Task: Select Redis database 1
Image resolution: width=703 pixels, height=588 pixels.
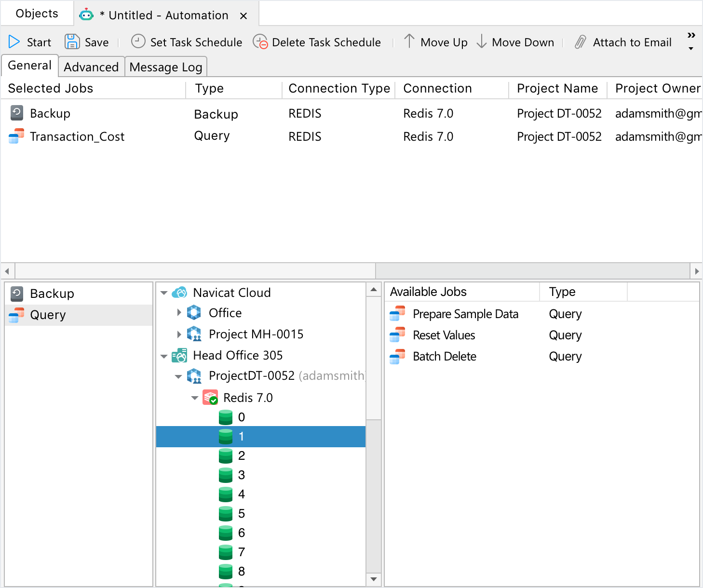Action: click(x=261, y=437)
